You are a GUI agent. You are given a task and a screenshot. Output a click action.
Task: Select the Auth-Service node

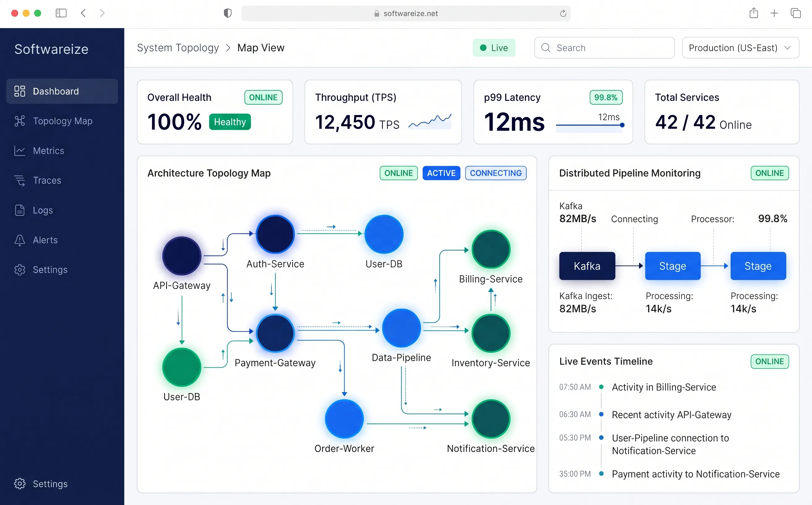tap(275, 234)
